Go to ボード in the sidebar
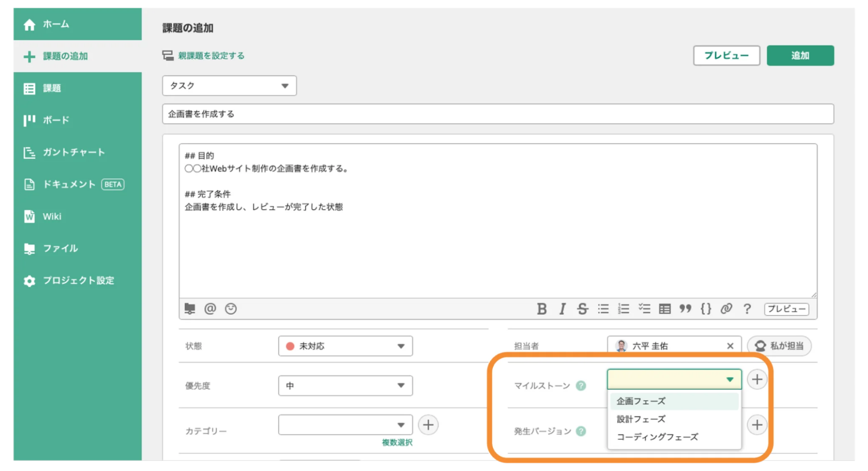The image size is (868, 471). (77, 120)
